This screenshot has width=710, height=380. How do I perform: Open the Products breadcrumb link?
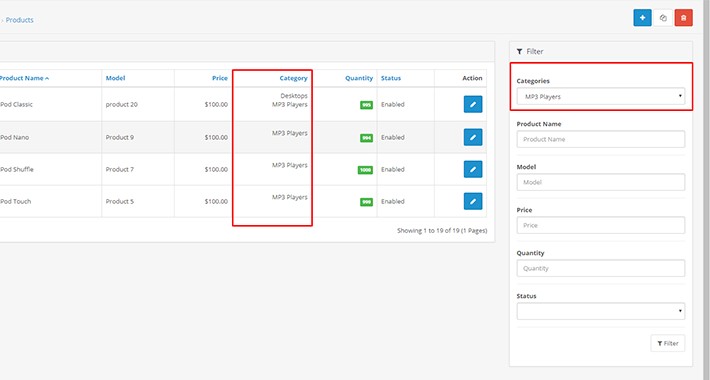tap(19, 20)
